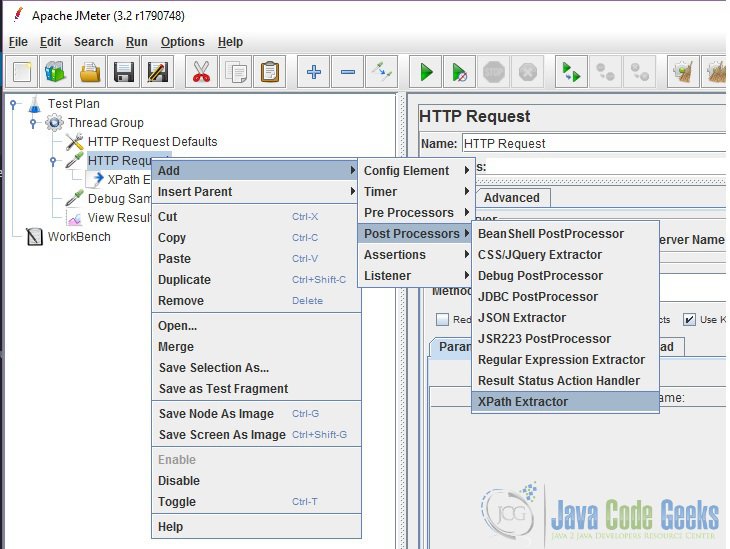Click the Collapse All minus icon
Viewport: 730px width, 549px height.
348,72
